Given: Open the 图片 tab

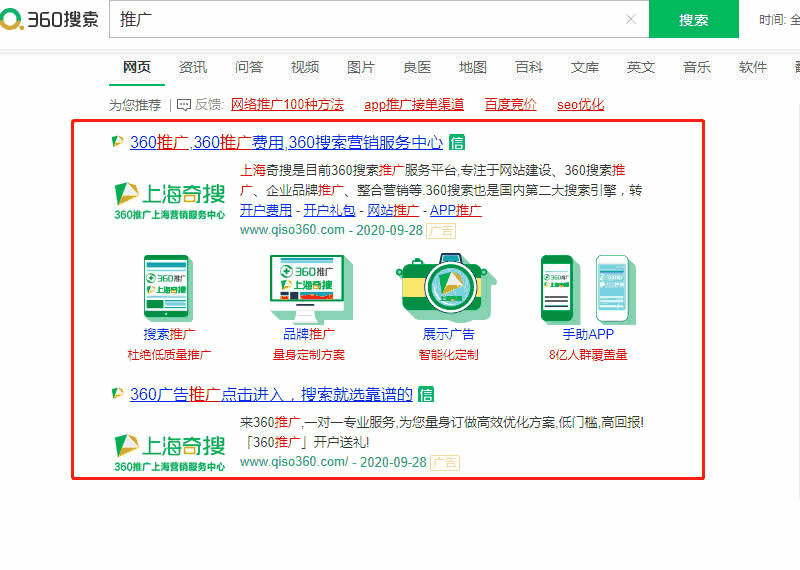Looking at the screenshot, I should coord(361,67).
